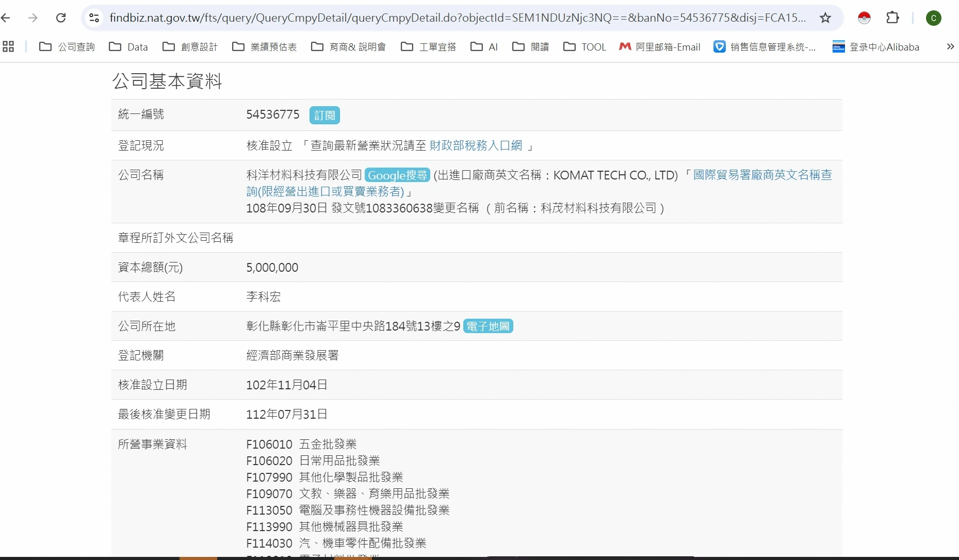The image size is (959, 560).
Task: Open the apps grid icon in bookmarks bar
Action: (8, 47)
